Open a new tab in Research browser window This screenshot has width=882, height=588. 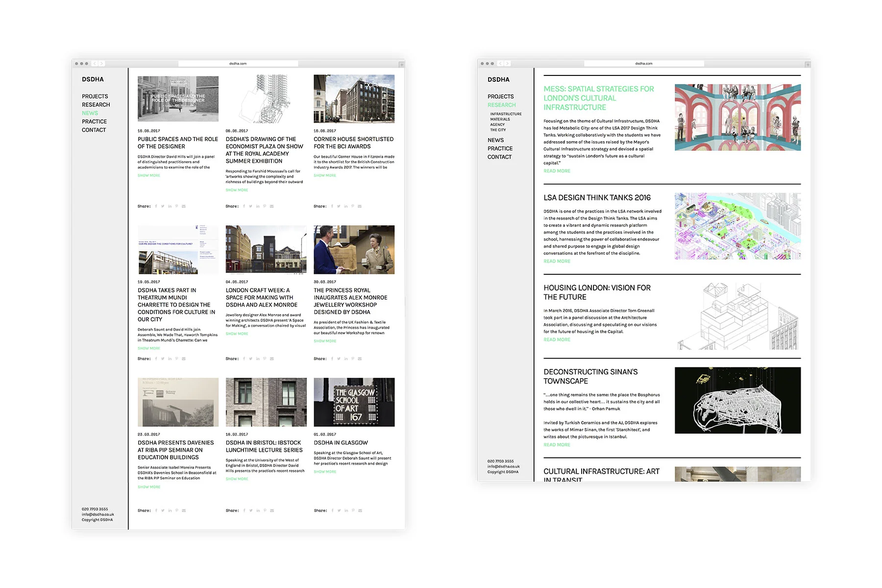808,64
